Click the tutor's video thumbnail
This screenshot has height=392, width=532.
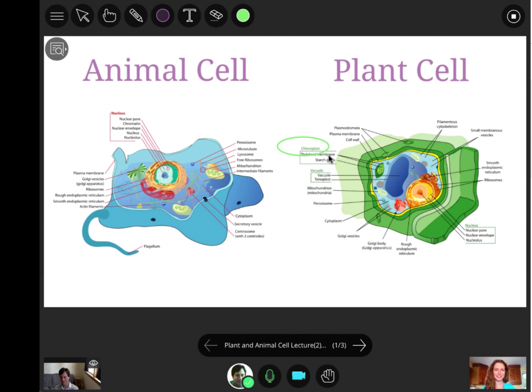tap(497, 372)
